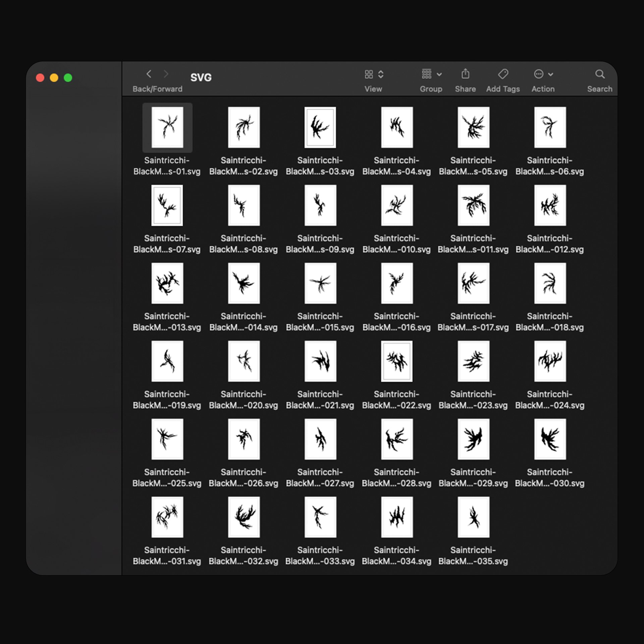Expand the View mode up-down chevron

[x=381, y=74]
